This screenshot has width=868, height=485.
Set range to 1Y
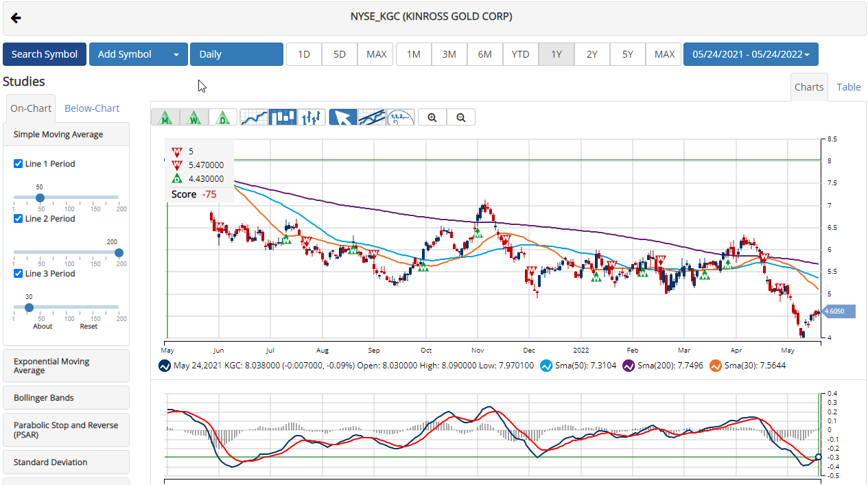[556, 54]
